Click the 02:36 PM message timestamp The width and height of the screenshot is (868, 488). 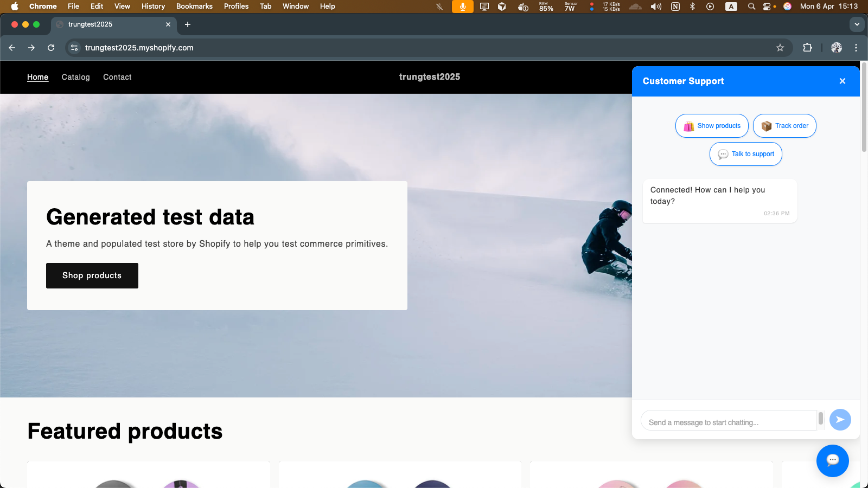[x=777, y=214]
